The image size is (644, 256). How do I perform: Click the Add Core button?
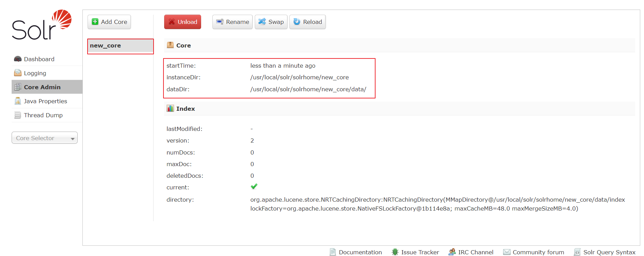(109, 22)
